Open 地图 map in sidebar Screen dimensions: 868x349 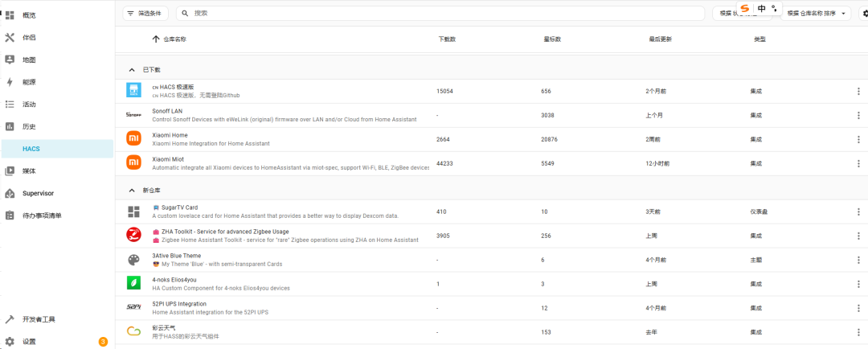coord(28,60)
